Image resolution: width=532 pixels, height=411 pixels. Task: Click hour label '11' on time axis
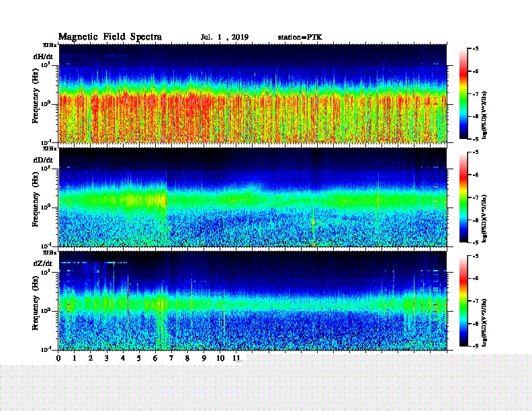click(236, 358)
